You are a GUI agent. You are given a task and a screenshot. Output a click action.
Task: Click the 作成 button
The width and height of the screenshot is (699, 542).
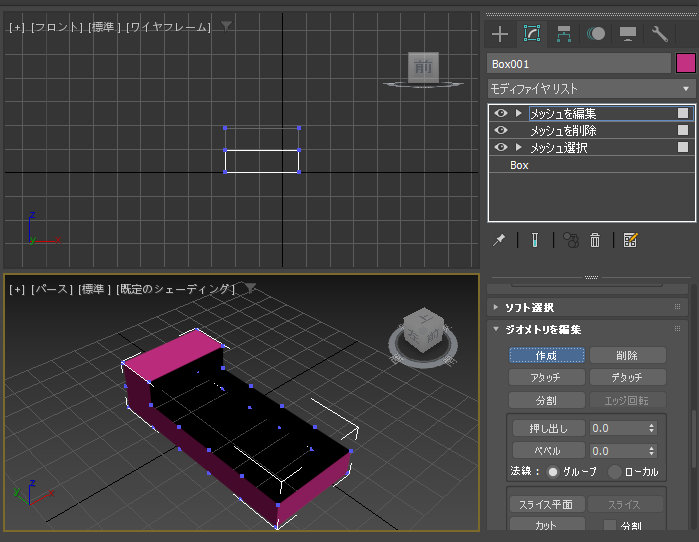point(547,355)
